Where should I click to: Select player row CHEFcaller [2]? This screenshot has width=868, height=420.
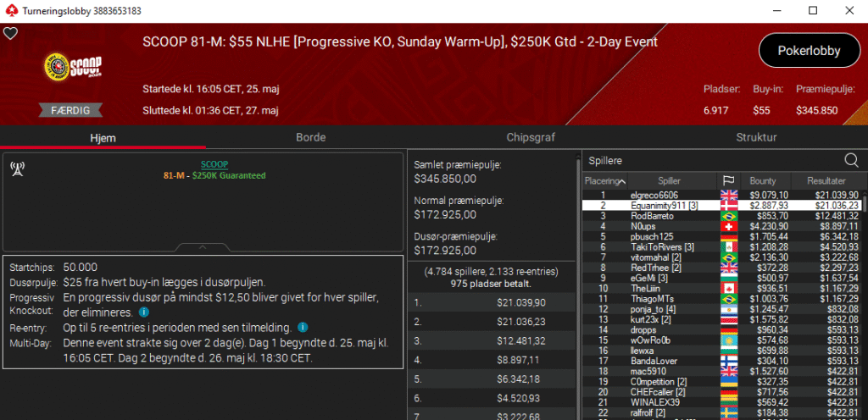pos(722,392)
